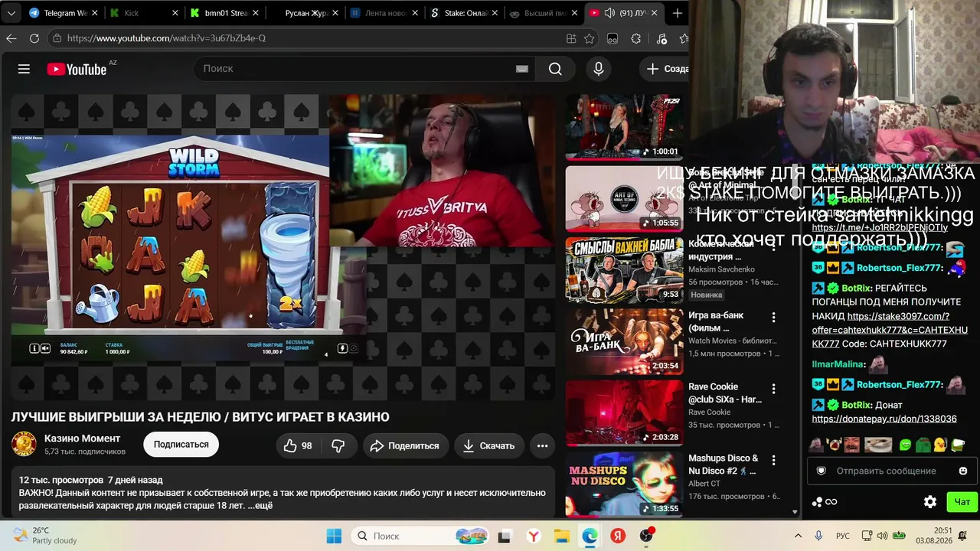
Task: Open the tab search dropdown arrow
Action: click(11, 13)
